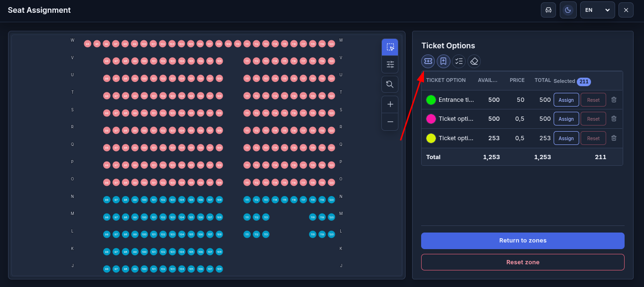This screenshot has height=287, width=644.
Task: Select the eraser tool icon
Action: click(474, 61)
